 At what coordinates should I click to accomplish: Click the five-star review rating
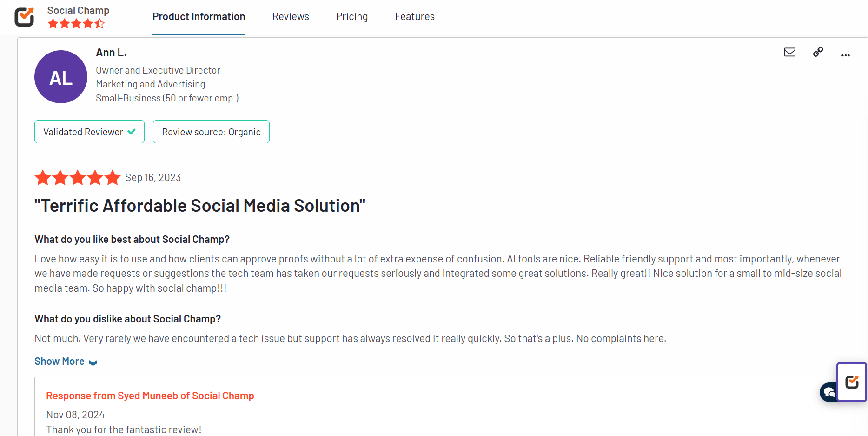click(77, 178)
